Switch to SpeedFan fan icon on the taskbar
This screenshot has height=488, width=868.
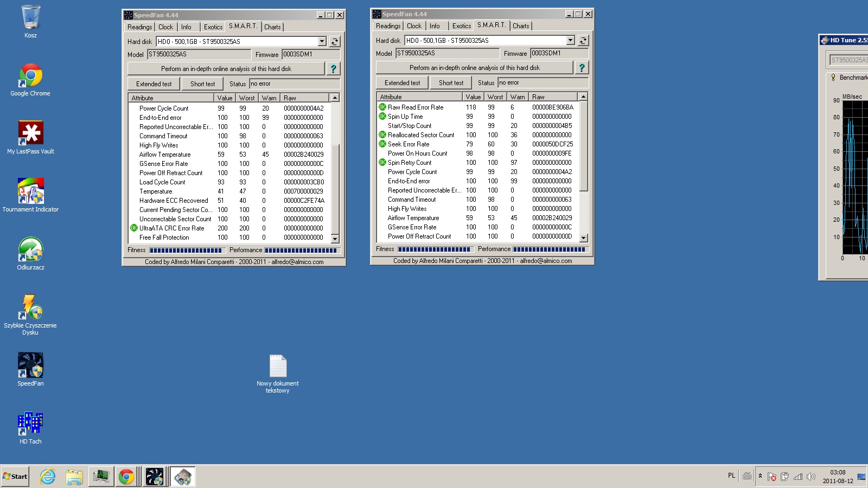(155, 477)
